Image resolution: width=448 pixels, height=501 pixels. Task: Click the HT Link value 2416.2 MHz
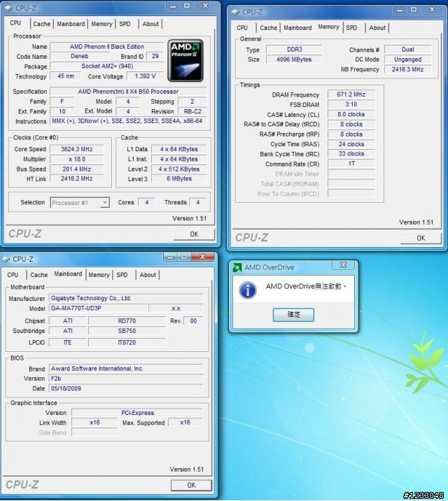77,178
